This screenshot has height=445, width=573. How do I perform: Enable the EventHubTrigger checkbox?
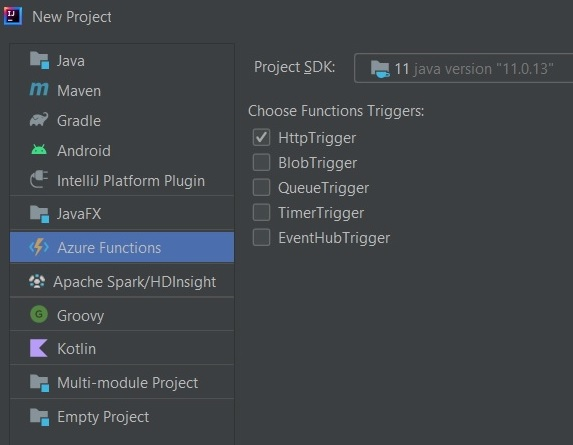pyautogui.click(x=261, y=237)
